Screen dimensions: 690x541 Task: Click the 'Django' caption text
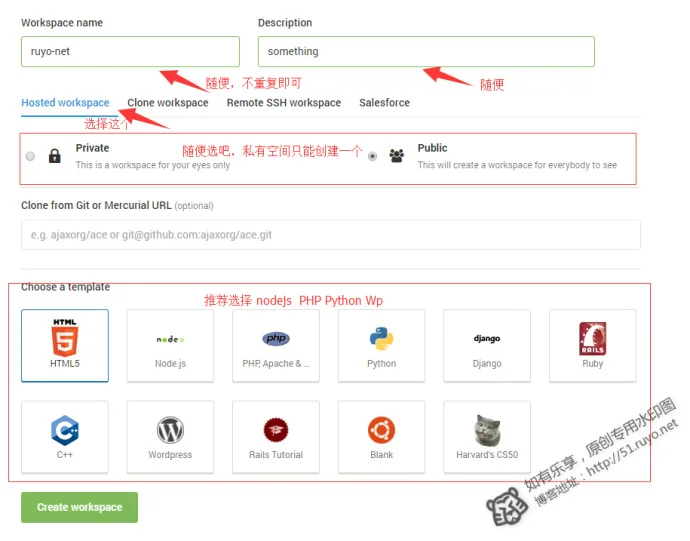point(487,364)
